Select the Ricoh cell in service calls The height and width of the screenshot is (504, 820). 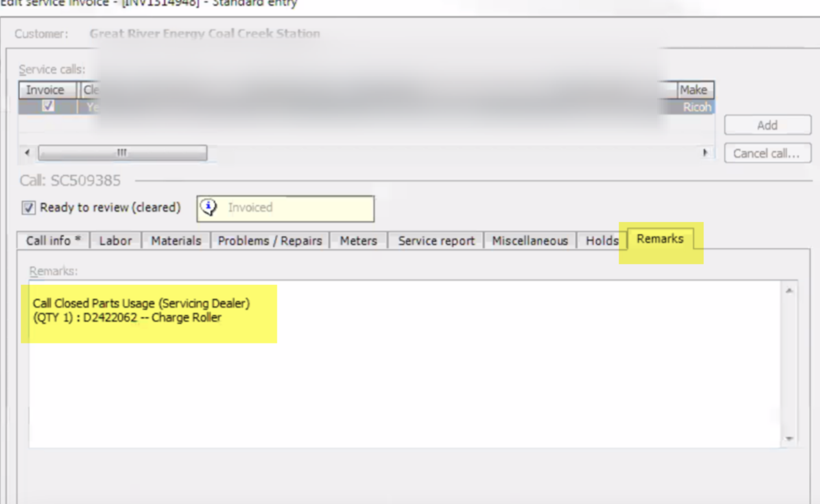click(x=697, y=107)
